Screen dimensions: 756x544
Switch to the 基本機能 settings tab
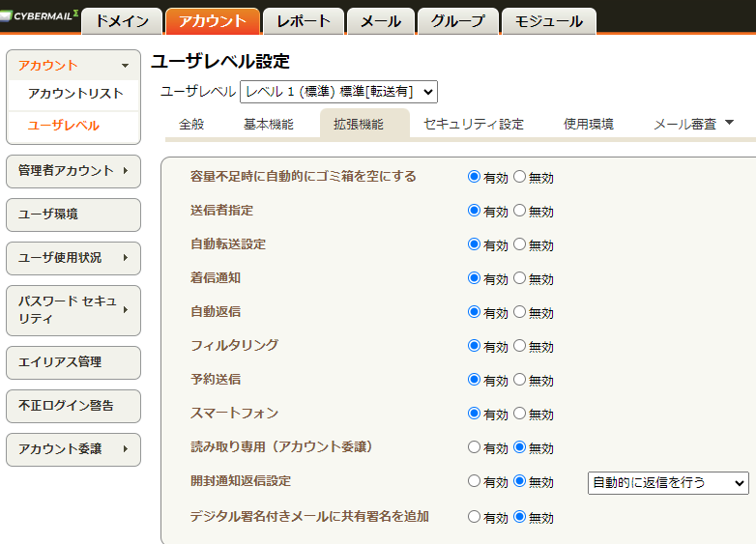269,125
